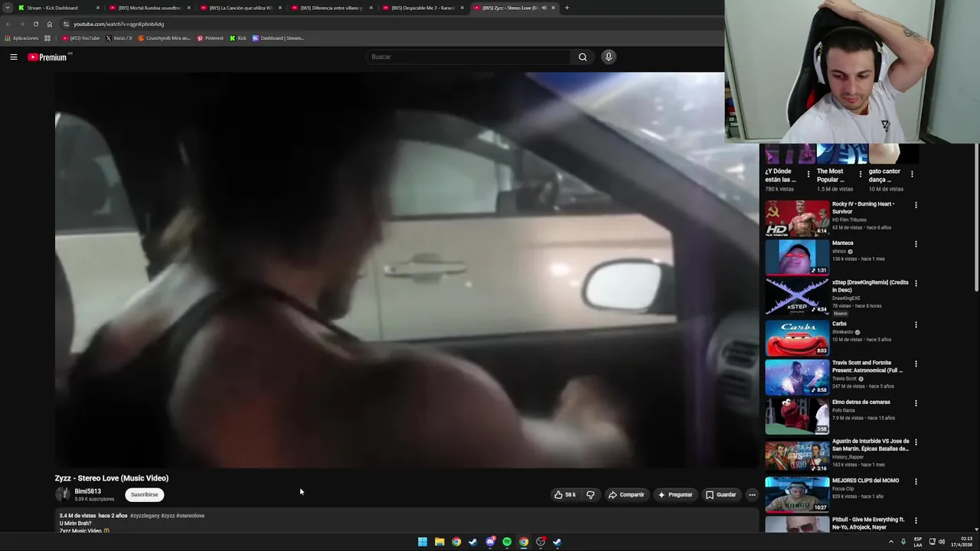Click the search magnifier button

(x=583, y=57)
